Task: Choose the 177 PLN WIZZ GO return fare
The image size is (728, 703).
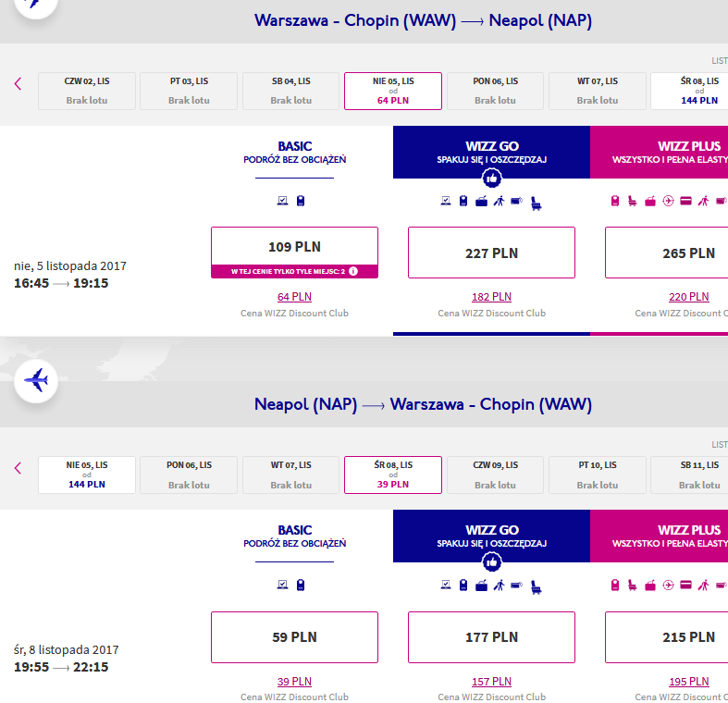Action: tap(492, 637)
